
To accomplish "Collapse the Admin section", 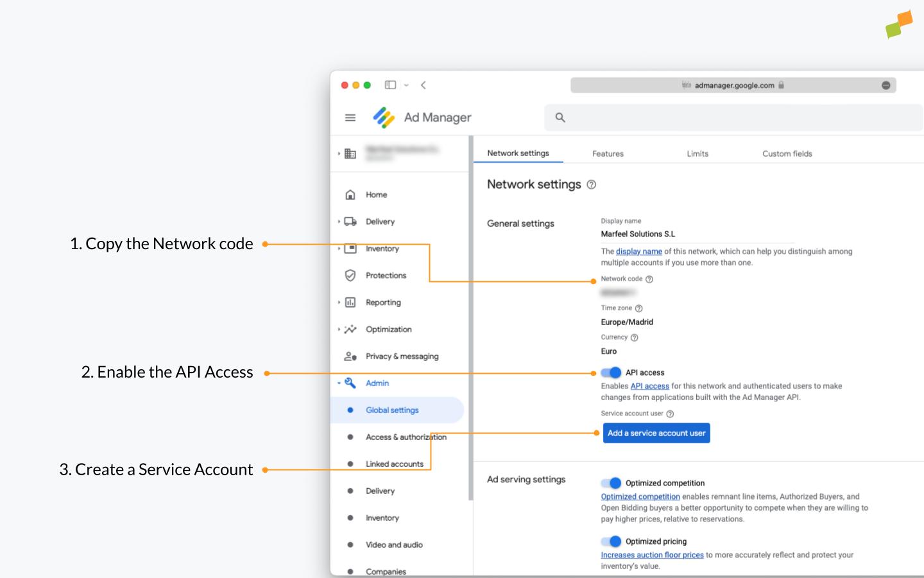I will pyautogui.click(x=339, y=382).
